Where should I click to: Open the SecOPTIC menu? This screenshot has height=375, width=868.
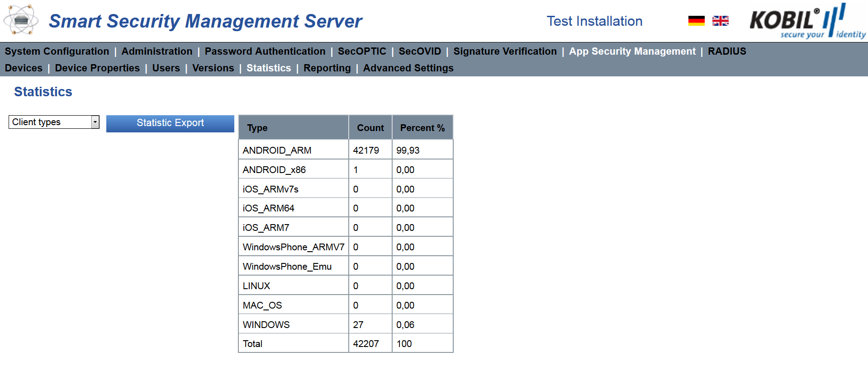click(x=362, y=52)
